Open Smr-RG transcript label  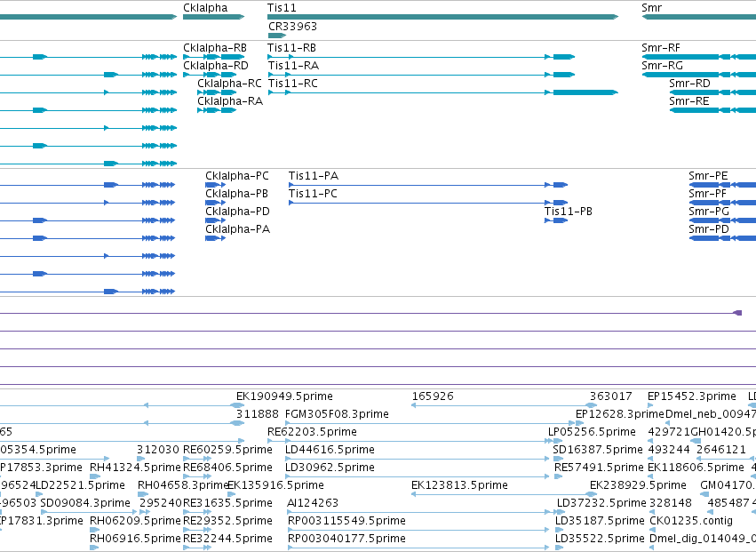pos(663,66)
